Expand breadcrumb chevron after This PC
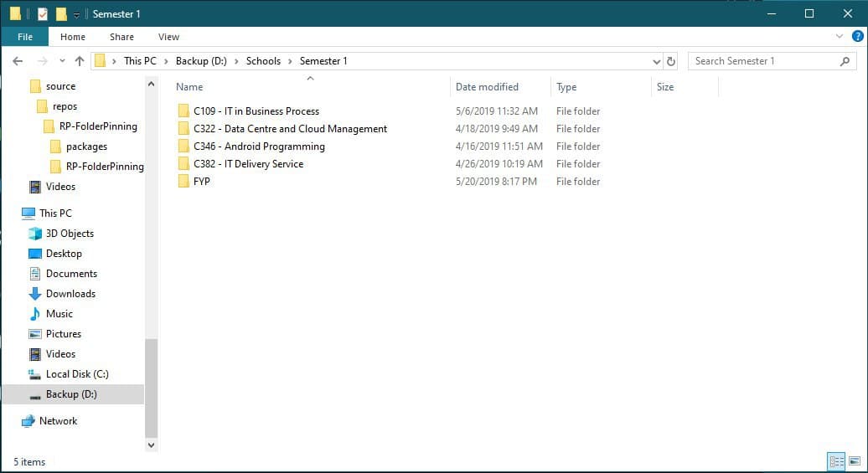The height and width of the screenshot is (473, 868). pos(166,61)
